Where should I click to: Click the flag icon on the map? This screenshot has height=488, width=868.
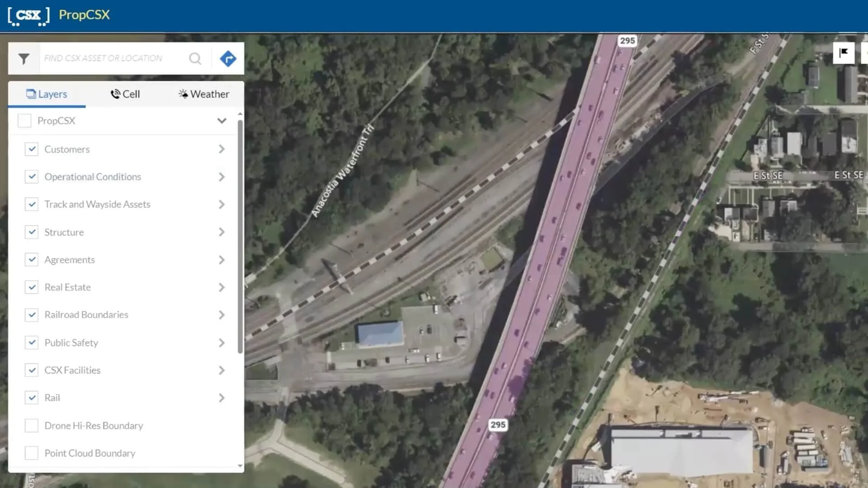(844, 53)
